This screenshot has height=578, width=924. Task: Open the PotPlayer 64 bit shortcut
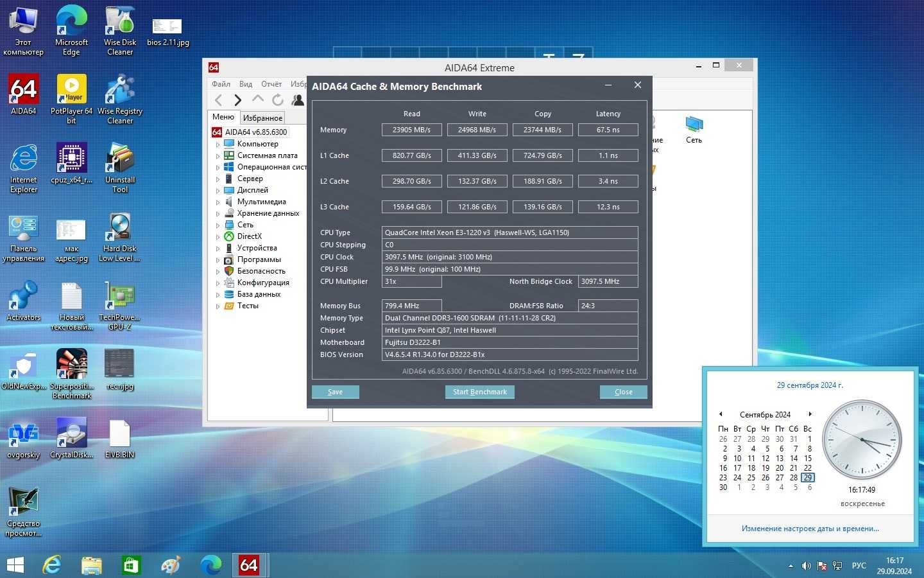click(x=71, y=99)
